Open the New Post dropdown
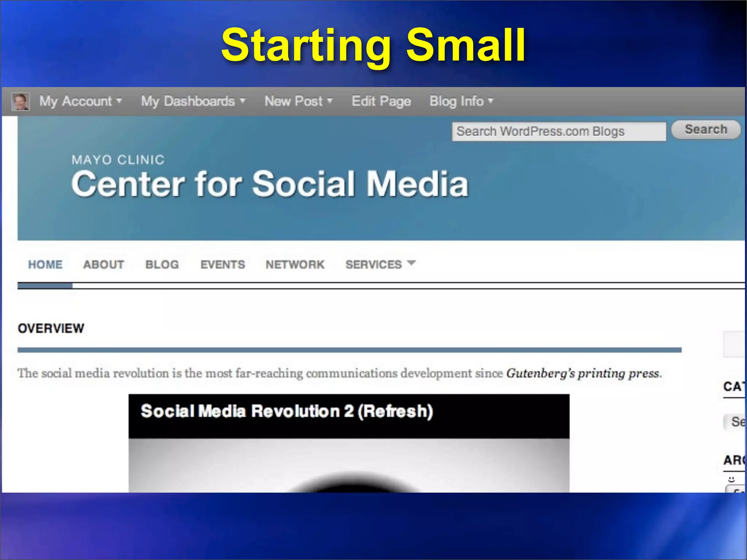Screen dimensions: 747x560 click(298, 101)
